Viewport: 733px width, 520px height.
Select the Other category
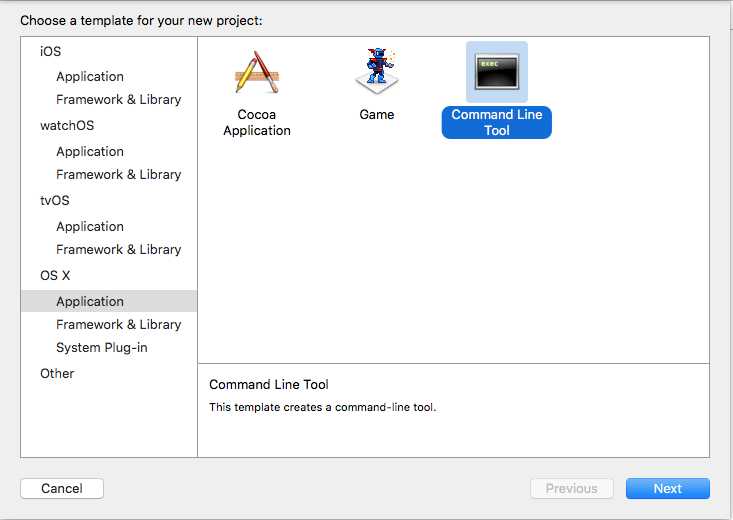[x=57, y=373]
